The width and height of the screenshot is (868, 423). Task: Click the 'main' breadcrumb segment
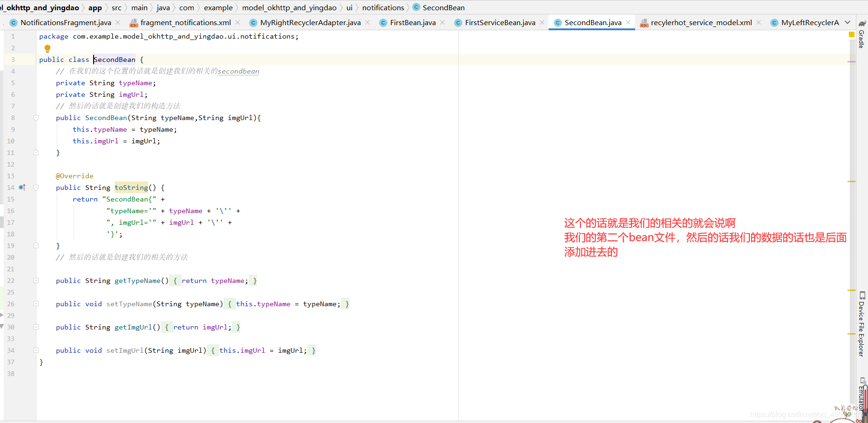click(x=139, y=7)
